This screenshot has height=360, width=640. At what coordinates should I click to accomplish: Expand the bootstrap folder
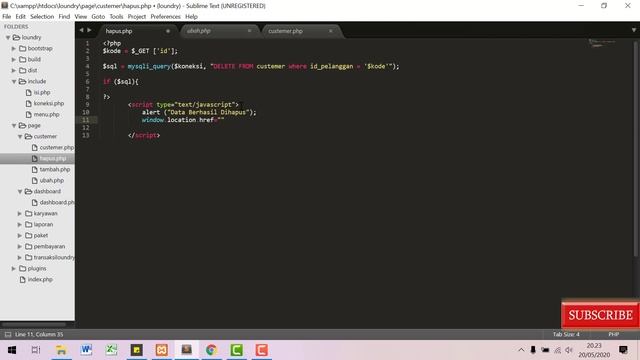pos(13,49)
